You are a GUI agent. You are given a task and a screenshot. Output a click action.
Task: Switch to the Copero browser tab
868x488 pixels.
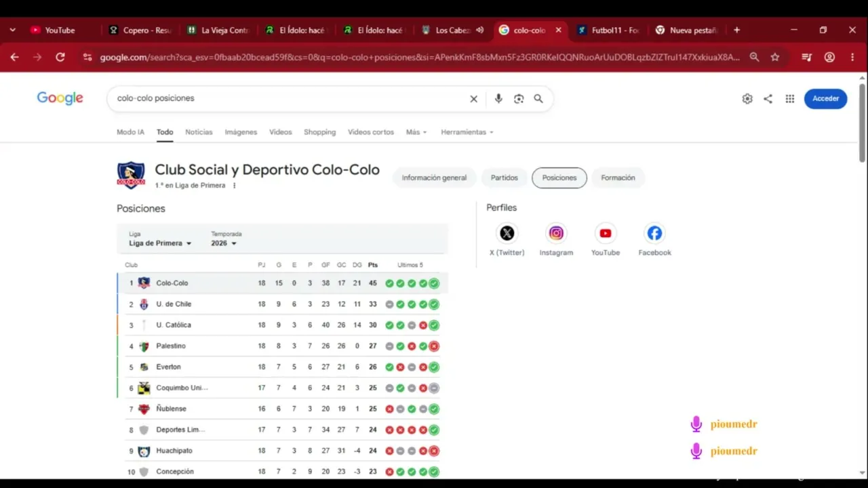[x=141, y=30]
